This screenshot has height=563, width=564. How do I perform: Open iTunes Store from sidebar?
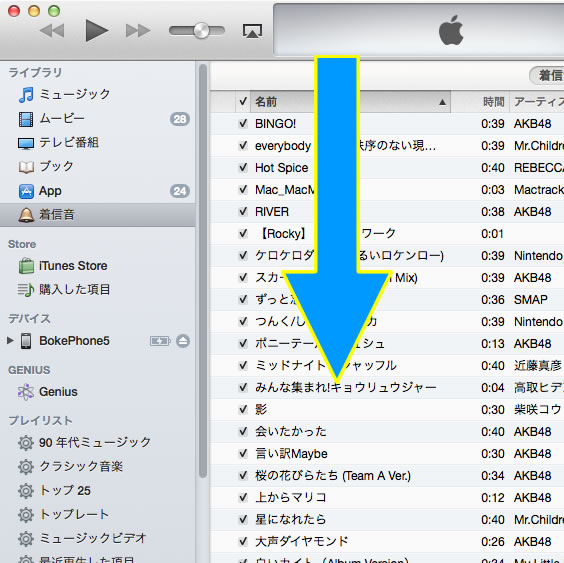(x=63, y=266)
